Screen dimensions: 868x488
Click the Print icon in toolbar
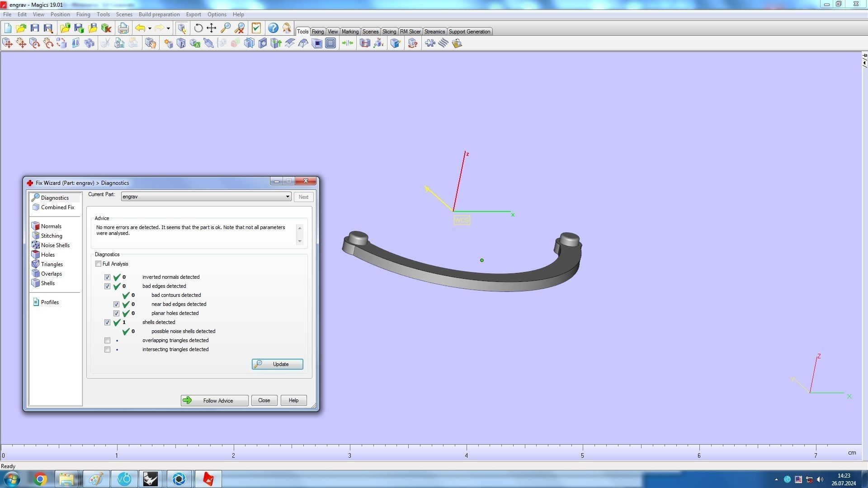tap(123, 28)
